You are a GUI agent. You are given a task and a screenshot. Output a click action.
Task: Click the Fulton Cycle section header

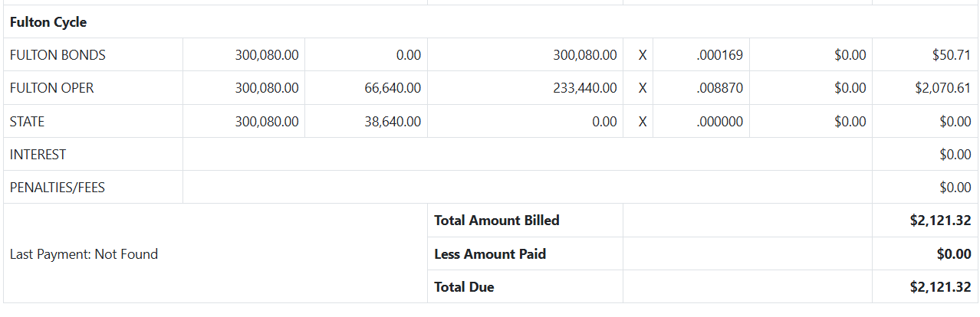(x=48, y=22)
